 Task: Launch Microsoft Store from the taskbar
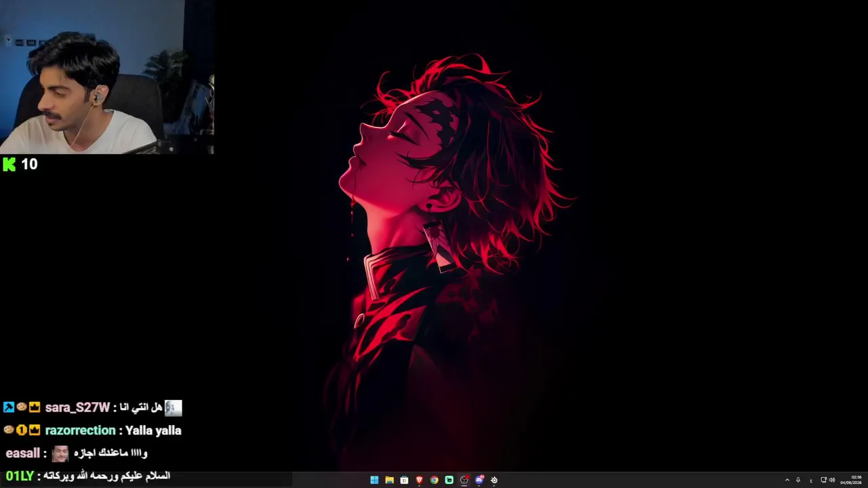pos(404,480)
